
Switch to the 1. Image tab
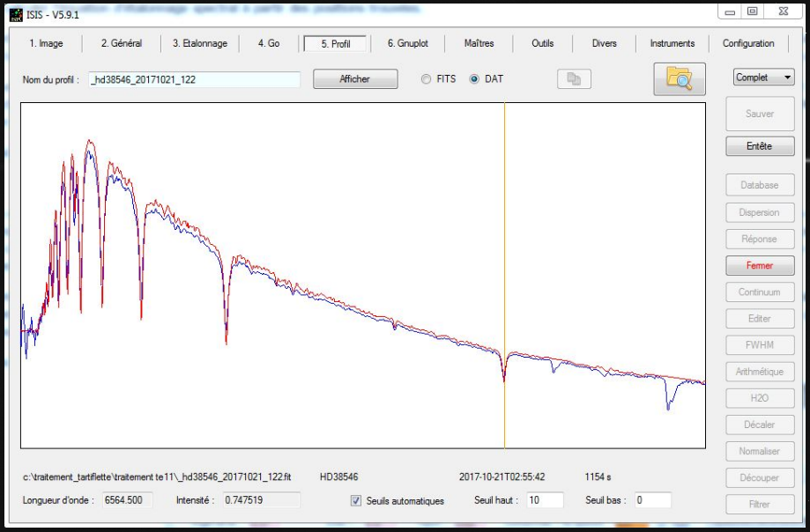pyautogui.click(x=46, y=43)
